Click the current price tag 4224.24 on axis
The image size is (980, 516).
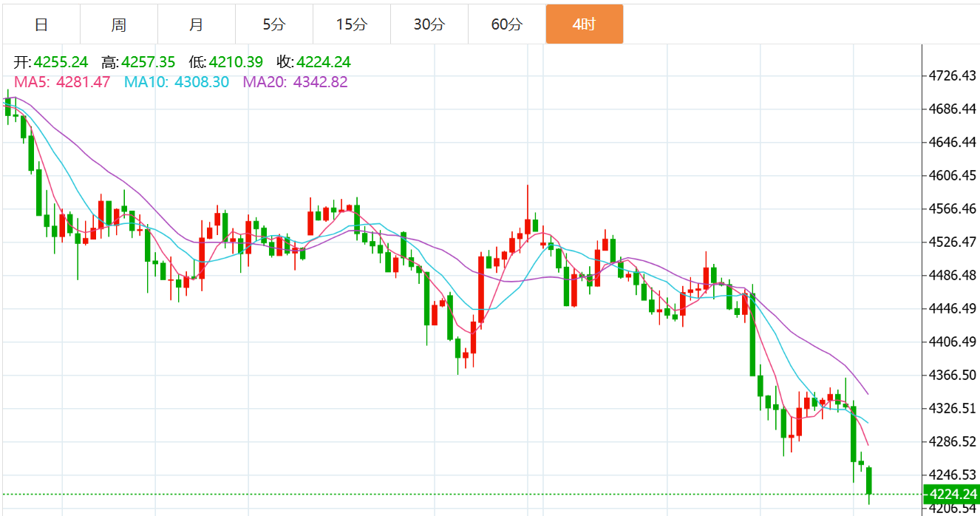(x=952, y=494)
